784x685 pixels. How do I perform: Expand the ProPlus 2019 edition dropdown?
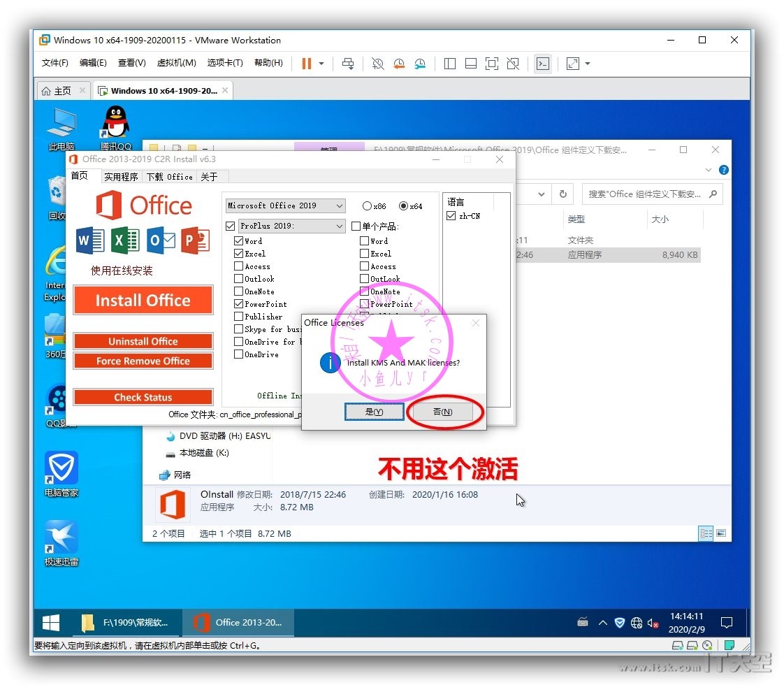[x=291, y=226]
